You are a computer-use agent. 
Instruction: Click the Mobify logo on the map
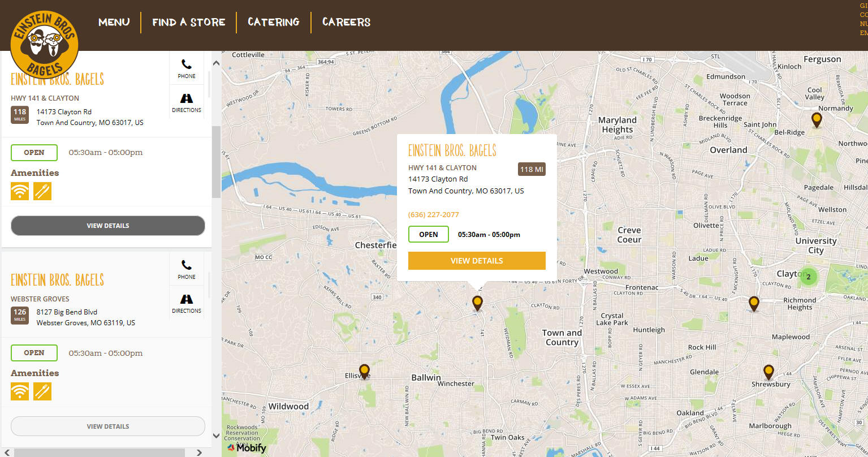click(247, 448)
